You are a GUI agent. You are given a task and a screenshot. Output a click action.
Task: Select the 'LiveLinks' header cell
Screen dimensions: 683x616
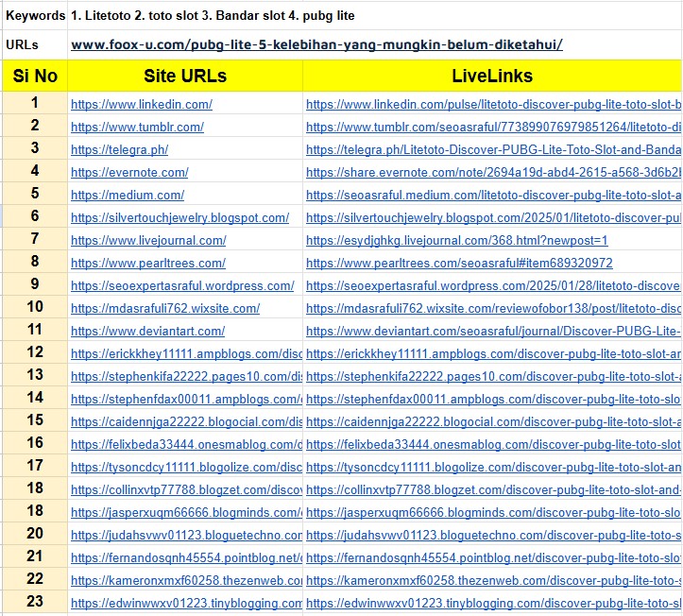point(492,76)
